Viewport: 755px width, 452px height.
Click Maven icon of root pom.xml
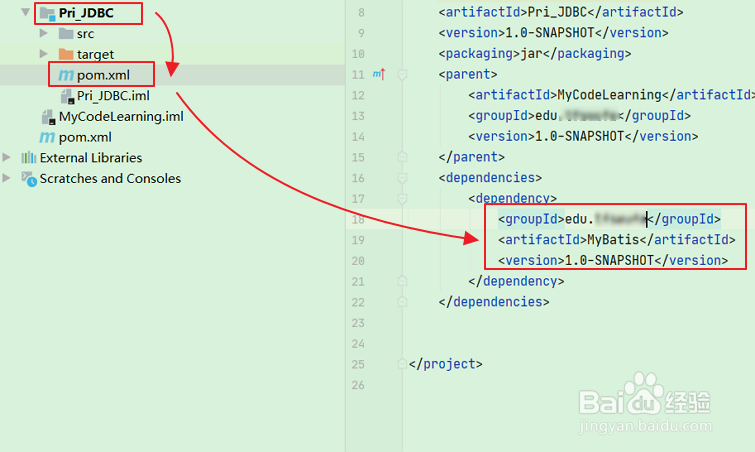click(x=47, y=137)
